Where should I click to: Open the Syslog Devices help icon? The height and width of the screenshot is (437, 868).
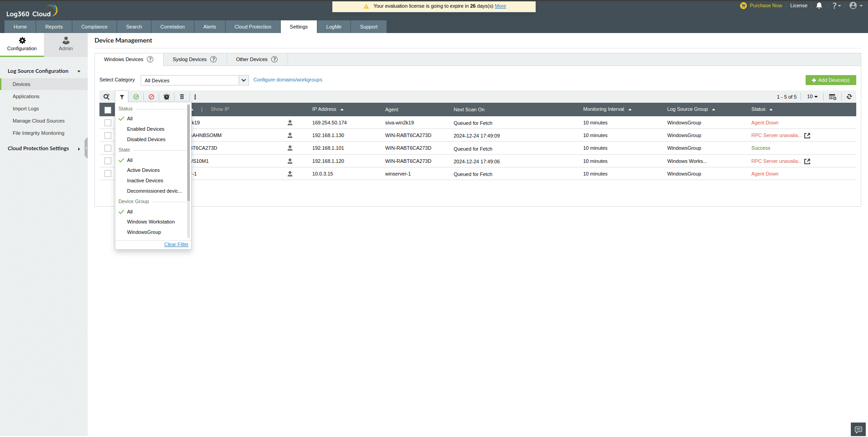click(x=213, y=59)
